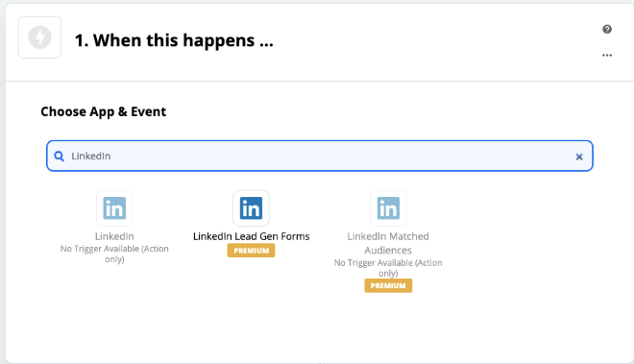Click the divider line below step header
This screenshot has width=634, height=364.
(x=320, y=81)
